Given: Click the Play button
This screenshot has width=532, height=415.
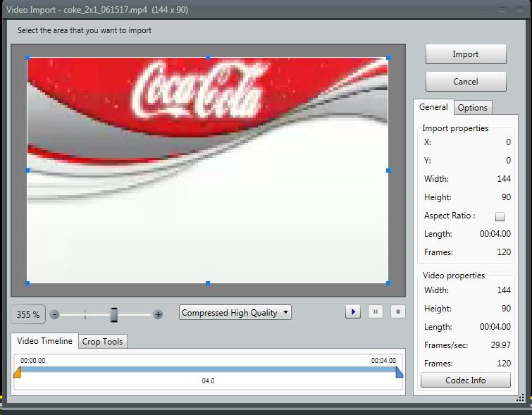Looking at the screenshot, I should 353,312.
